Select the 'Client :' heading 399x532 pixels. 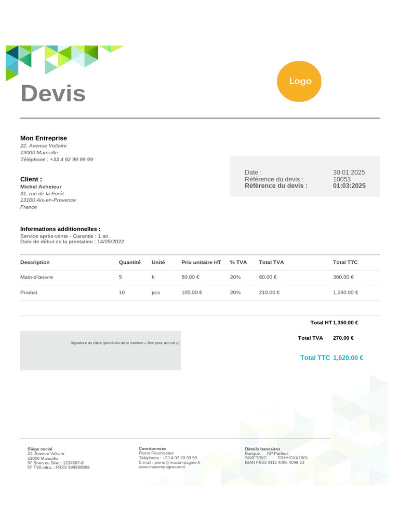tap(31, 179)
